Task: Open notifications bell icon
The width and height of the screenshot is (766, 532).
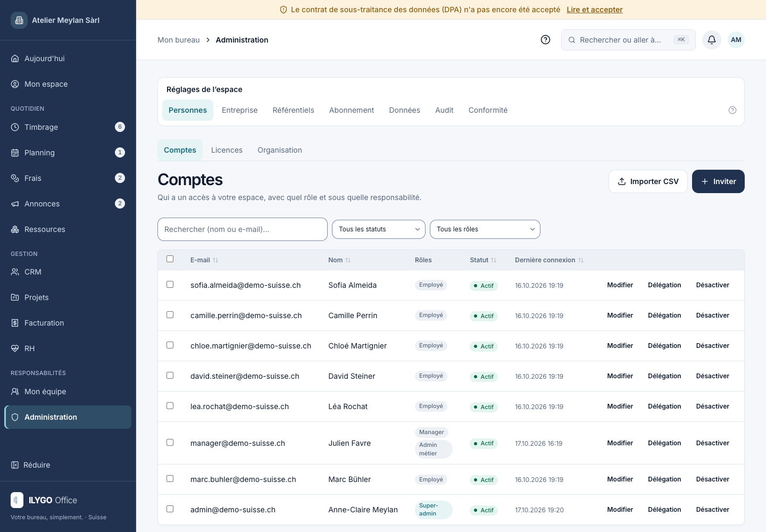Action: tap(712, 40)
